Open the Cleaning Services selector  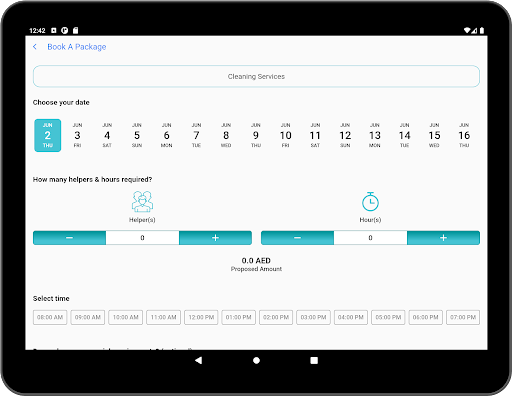tap(256, 76)
